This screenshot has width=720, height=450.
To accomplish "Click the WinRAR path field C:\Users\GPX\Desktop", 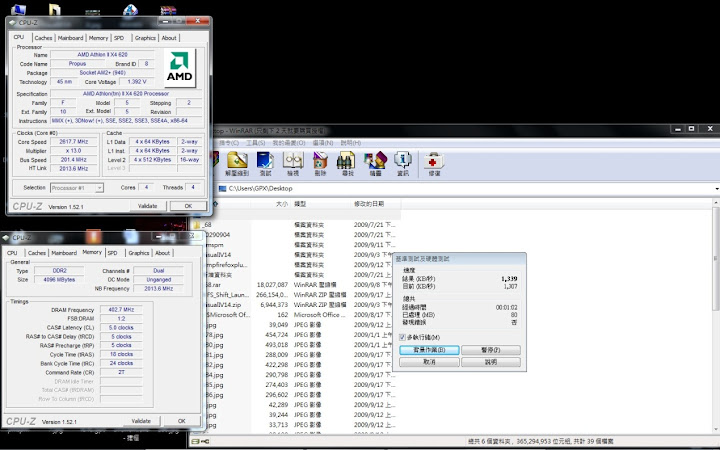I will click(467, 189).
